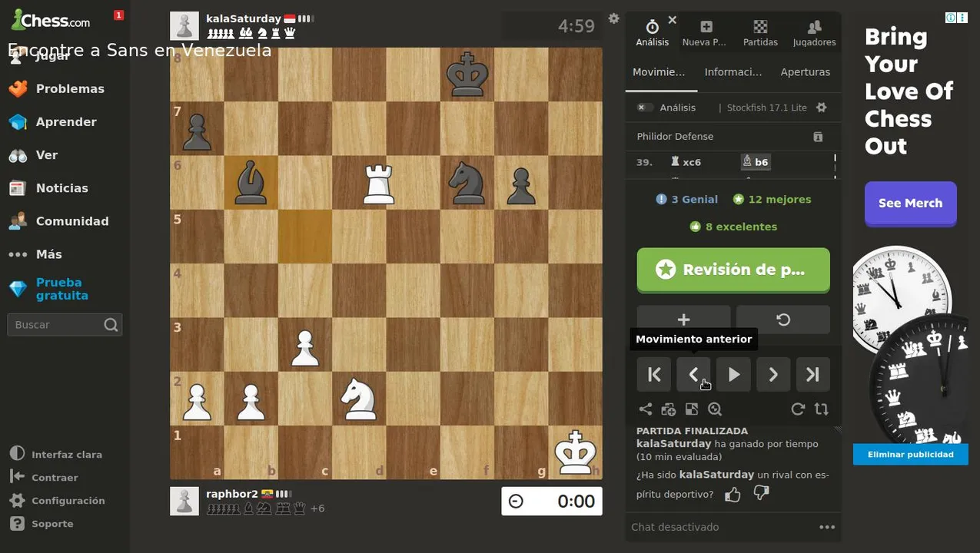Select move xc6 in move list
This screenshot has width=980, height=553.
(x=686, y=162)
